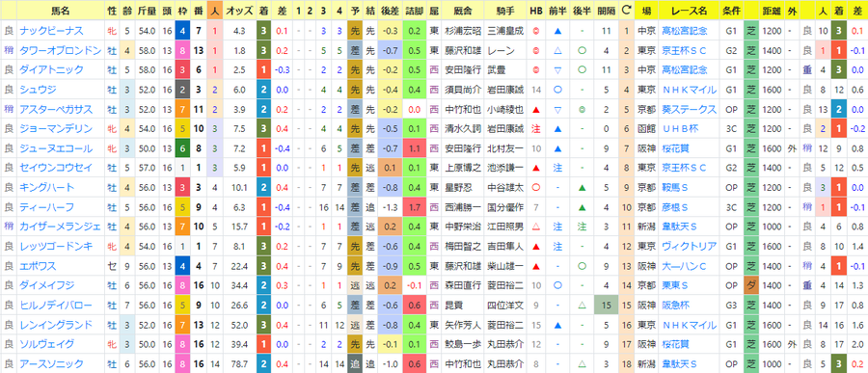Click the オッズ column header

(240, 11)
